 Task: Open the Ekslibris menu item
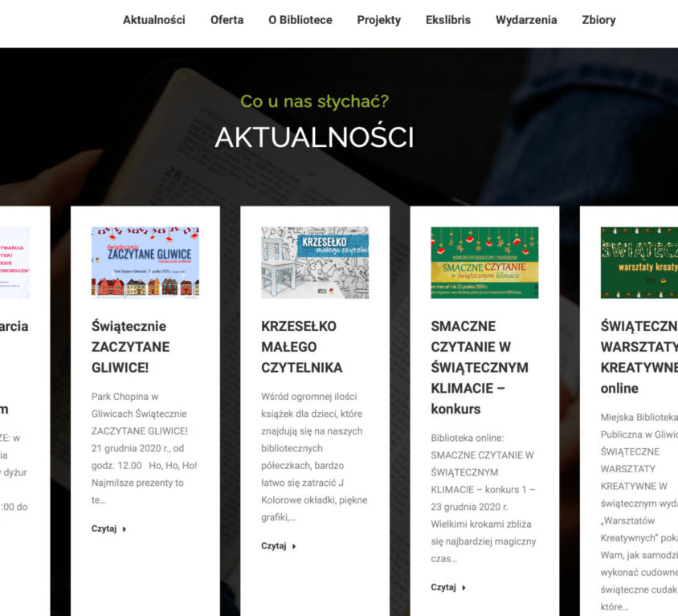pyautogui.click(x=448, y=20)
